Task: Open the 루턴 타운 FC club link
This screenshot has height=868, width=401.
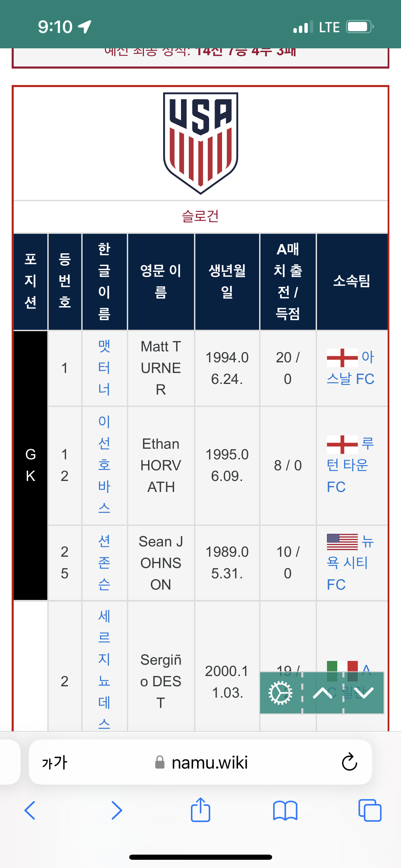Action: (x=351, y=465)
